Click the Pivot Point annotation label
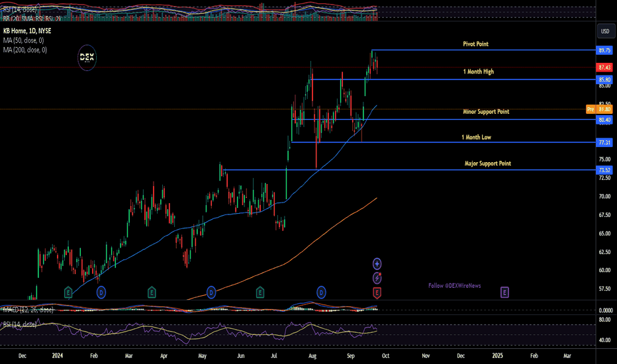The width and height of the screenshot is (617, 364). click(x=475, y=44)
